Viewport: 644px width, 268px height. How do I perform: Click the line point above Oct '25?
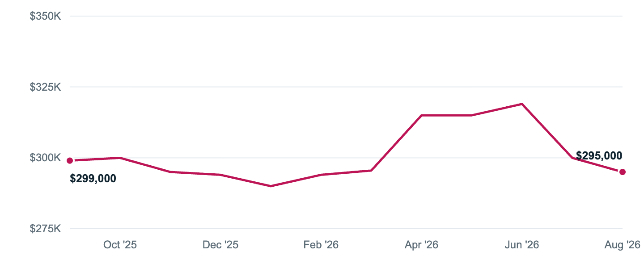tap(120, 158)
